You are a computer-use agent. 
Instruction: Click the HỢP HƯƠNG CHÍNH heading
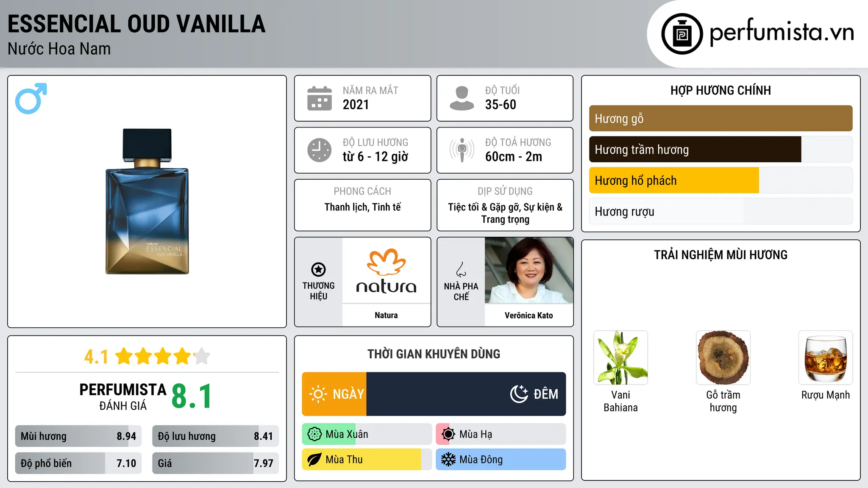point(721,90)
